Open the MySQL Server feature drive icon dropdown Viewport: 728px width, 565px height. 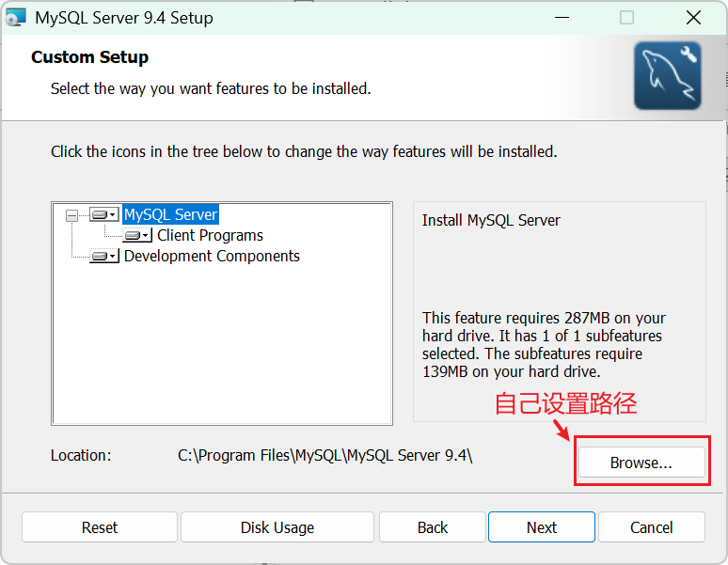(104, 214)
